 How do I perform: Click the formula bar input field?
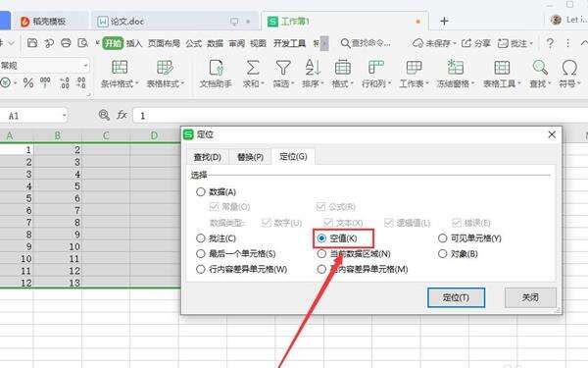pyautogui.click(x=360, y=116)
